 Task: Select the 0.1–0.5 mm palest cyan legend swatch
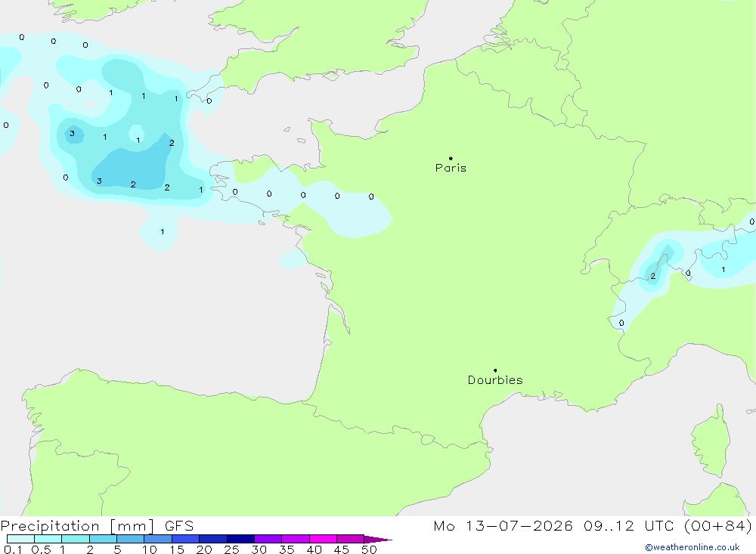coord(20,539)
